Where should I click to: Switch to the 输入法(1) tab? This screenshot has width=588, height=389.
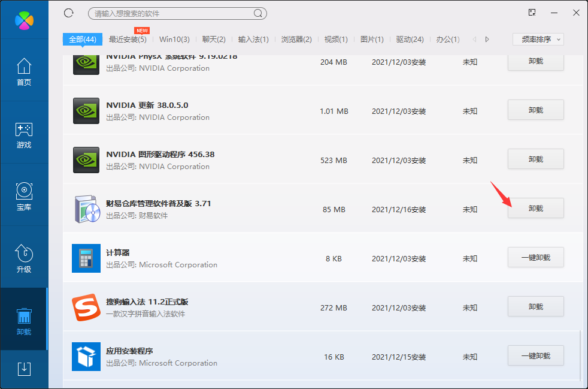(x=253, y=39)
